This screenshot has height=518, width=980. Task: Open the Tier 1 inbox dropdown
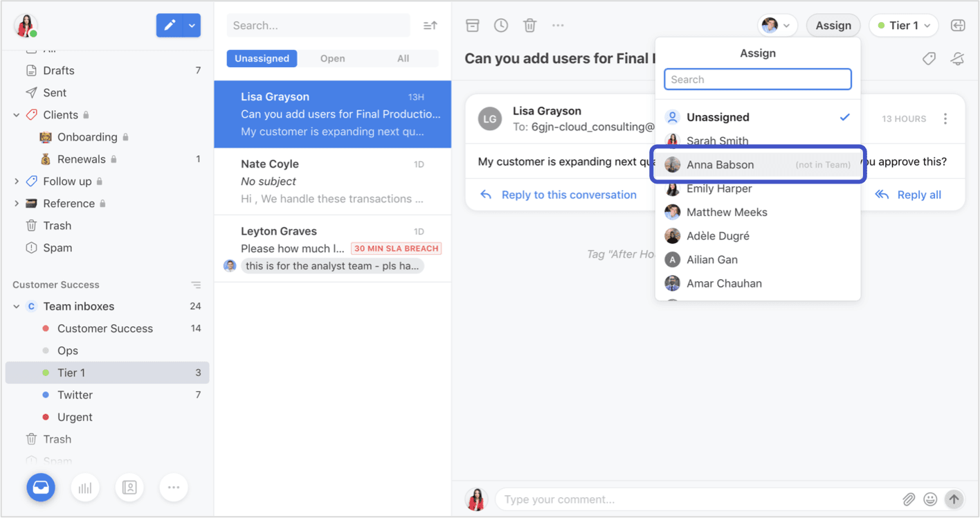click(x=903, y=26)
